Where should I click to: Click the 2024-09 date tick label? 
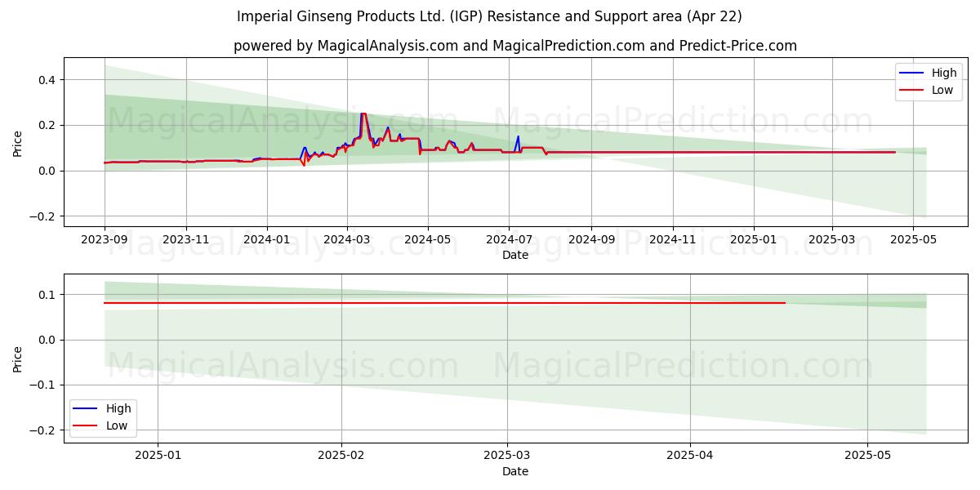tap(591, 239)
